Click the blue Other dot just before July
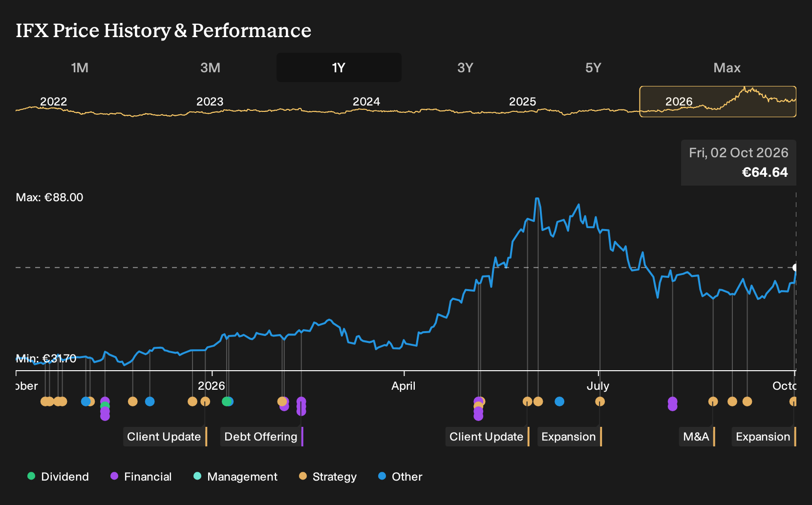The image size is (812, 505). pos(559,401)
